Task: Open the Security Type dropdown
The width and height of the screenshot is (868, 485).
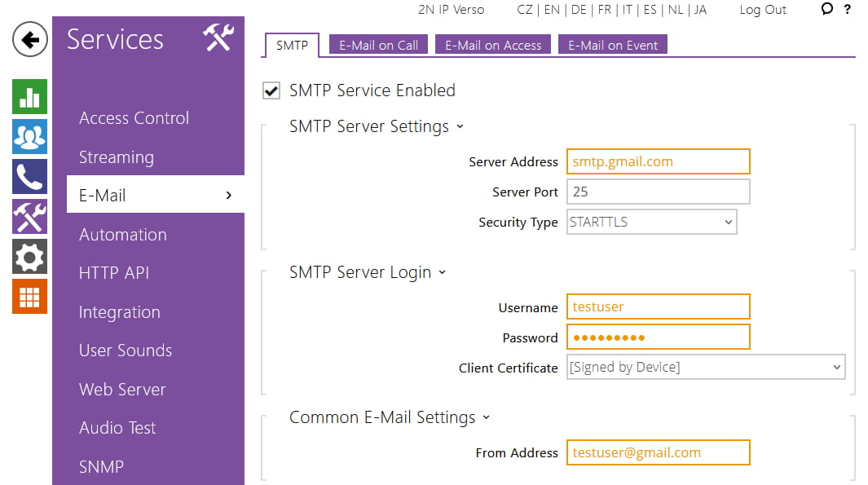Action: [651, 222]
